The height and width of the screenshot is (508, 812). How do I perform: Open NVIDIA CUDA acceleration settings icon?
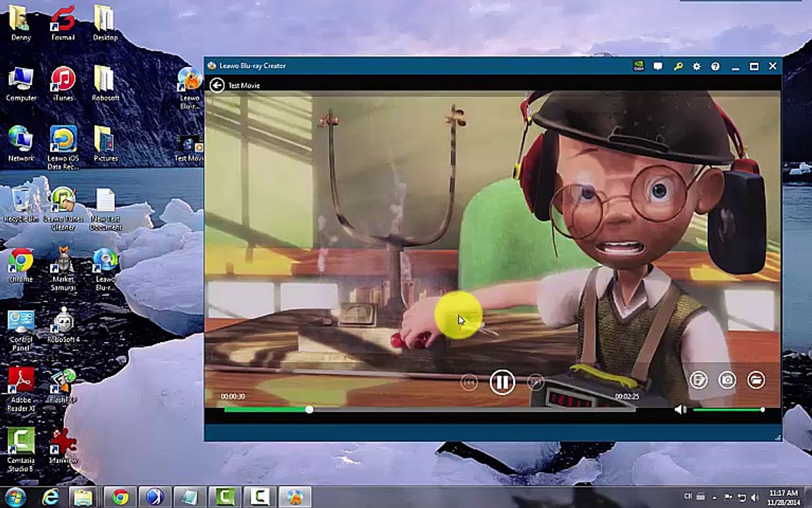(639, 66)
